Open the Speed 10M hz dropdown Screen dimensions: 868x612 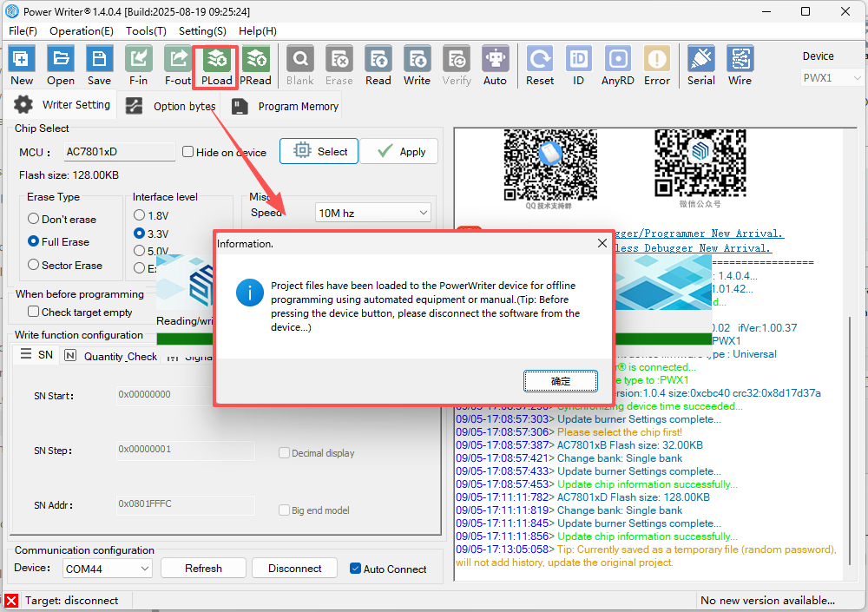372,213
